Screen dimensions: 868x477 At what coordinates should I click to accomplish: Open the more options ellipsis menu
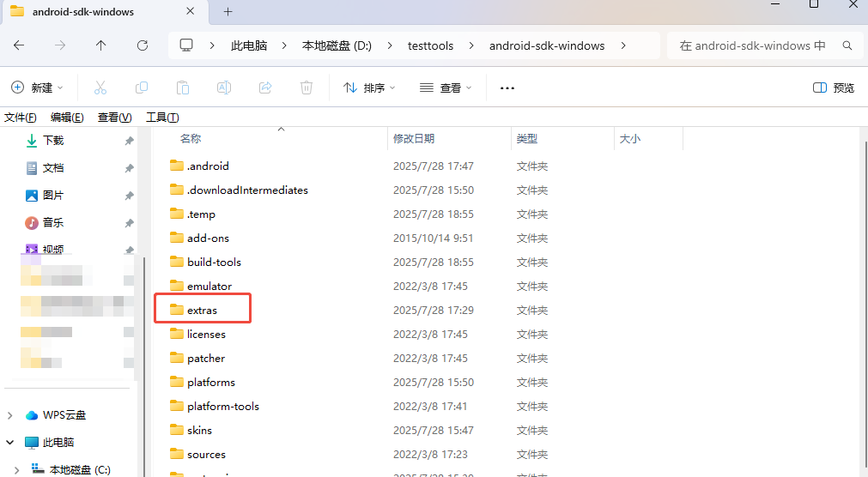pyautogui.click(x=507, y=88)
